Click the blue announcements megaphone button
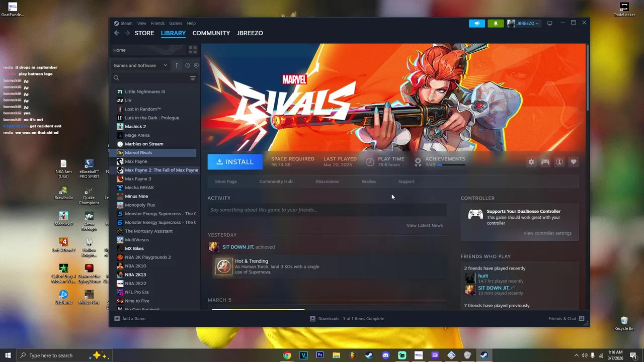This screenshot has height=362, width=644. [477, 23]
